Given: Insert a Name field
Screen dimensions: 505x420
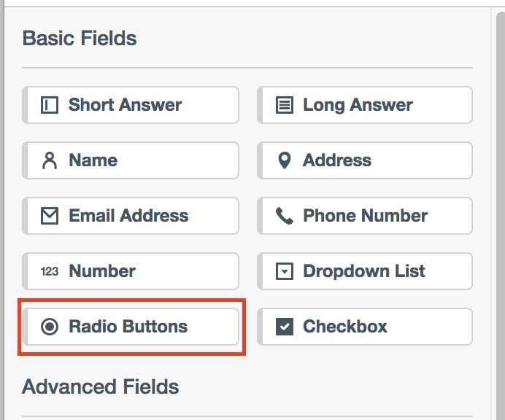Looking at the screenshot, I should 131,160.
